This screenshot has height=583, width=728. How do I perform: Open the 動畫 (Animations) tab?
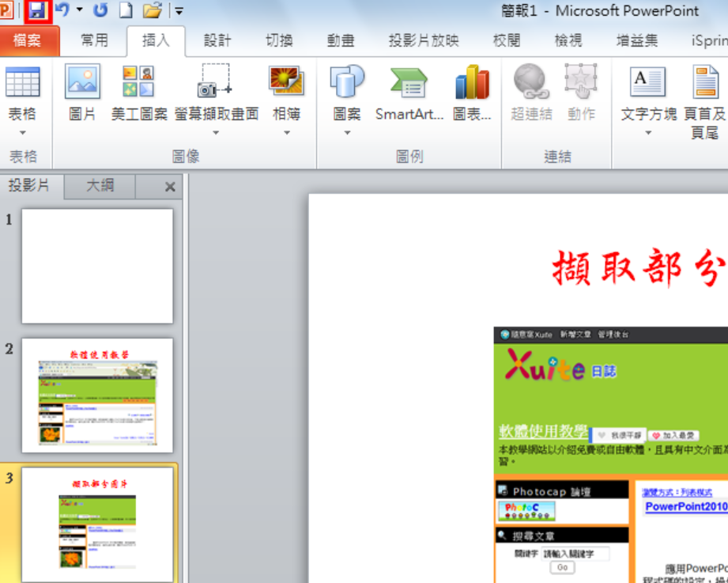341,41
